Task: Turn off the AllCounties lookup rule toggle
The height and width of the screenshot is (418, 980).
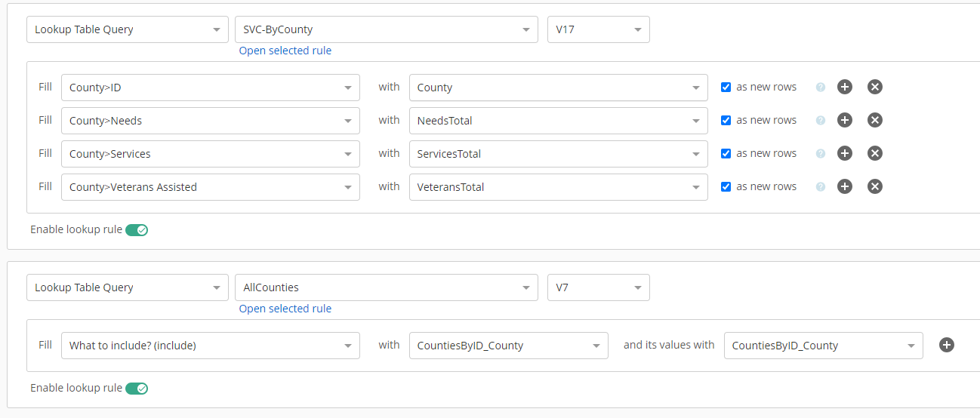Action: (137, 389)
